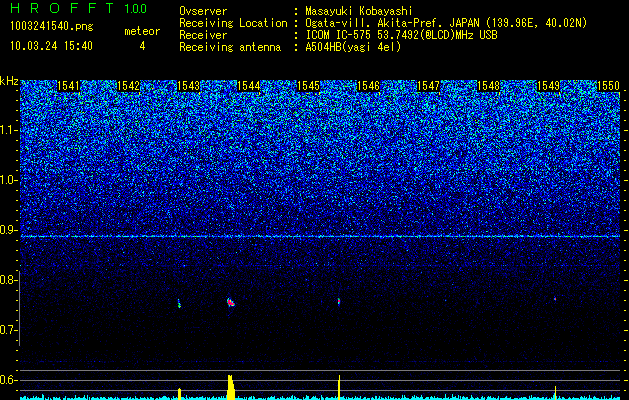Click the 1549 time marker
Image resolution: width=629 pixels, height=400 pixels.
pos(548,86)
